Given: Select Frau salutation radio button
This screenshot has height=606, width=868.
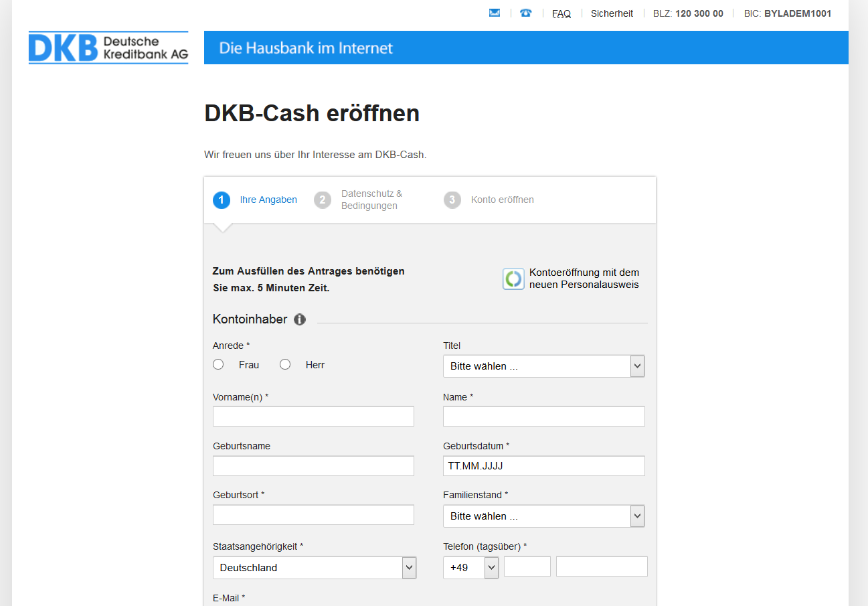Looking at the screenshot, I should tap(218, 365).
